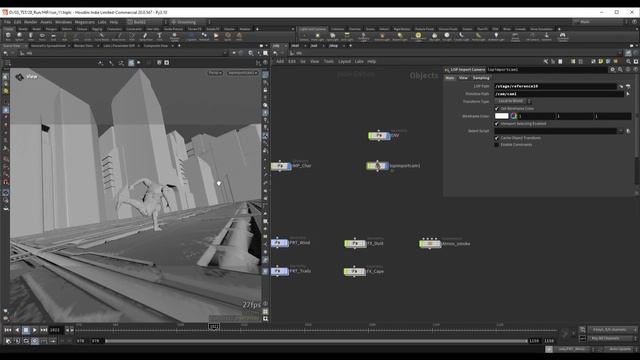Click the Box shelf tool

click(x=8, y=37)
